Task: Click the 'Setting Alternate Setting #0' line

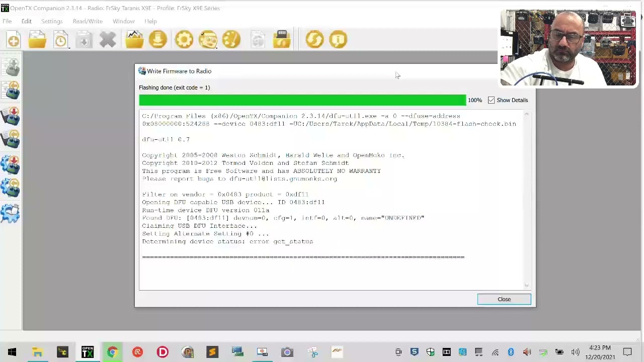Action: point(205,234)
